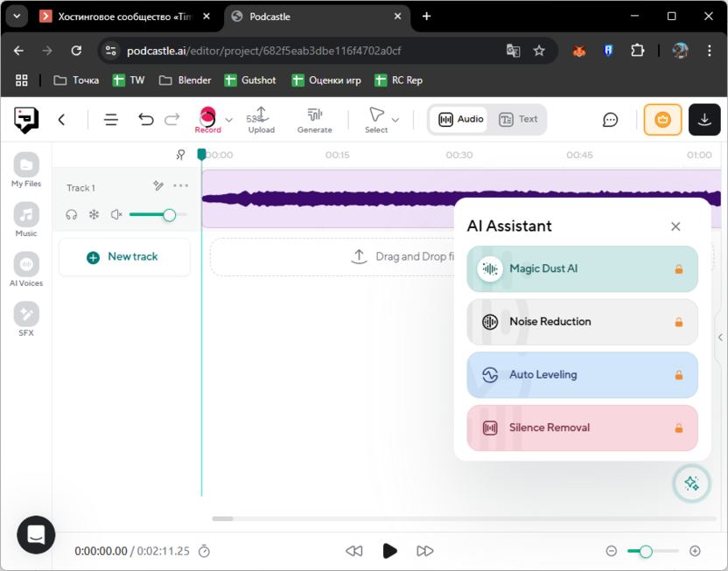Screen dimensions: 728x571
Task: Click the Generate toolbar button
Action: (315, 120)
